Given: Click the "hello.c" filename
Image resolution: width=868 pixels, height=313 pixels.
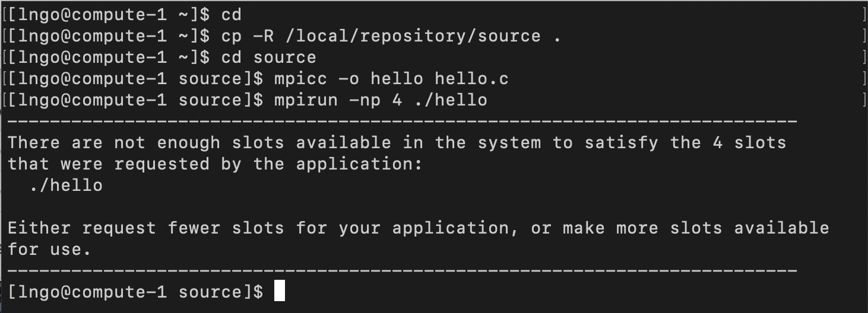Looking at the screenshot, I should 471,79.
